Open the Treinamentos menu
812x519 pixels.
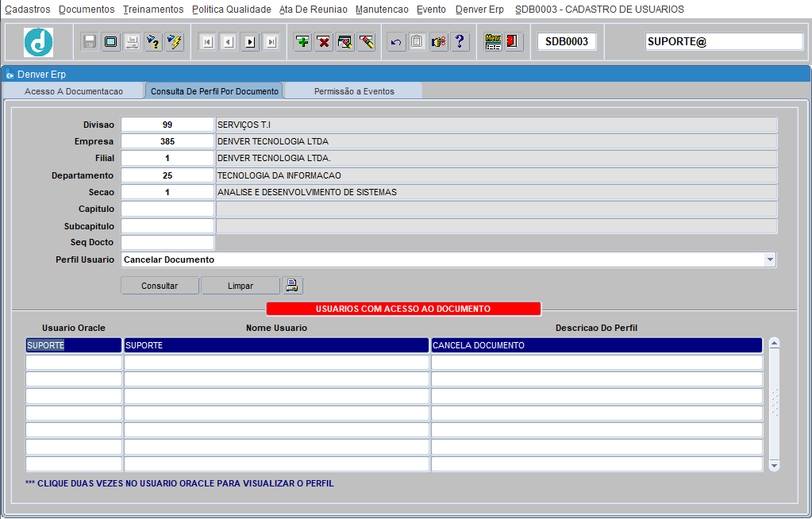point(153,10)
